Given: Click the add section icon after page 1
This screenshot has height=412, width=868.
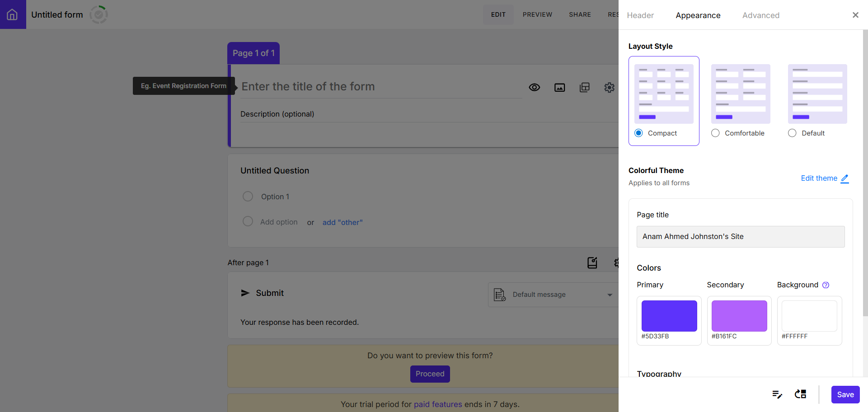Looking at the screenshot, I should [592, 262].
